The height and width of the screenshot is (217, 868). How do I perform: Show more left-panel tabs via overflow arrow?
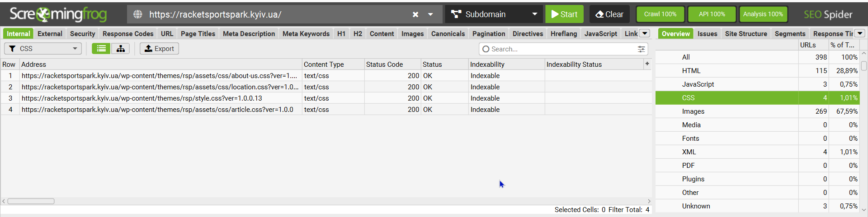645,33
